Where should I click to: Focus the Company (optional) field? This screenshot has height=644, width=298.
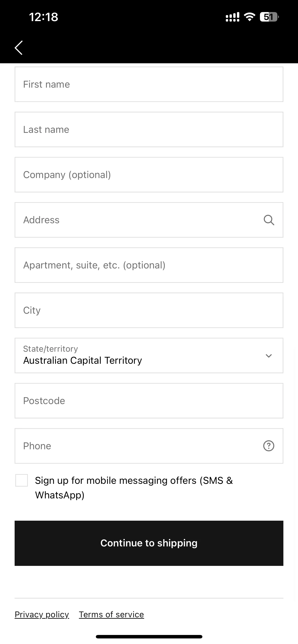[149, 175]
